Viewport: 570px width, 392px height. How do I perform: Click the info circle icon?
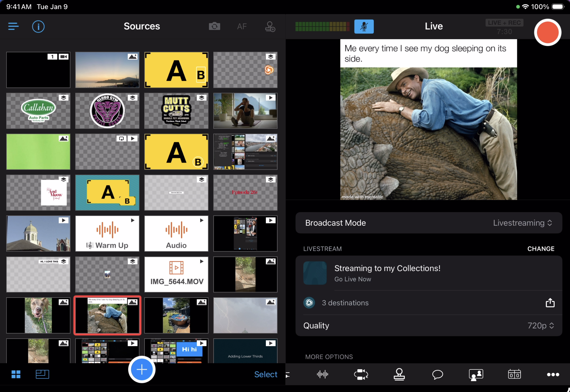point(38,27)
